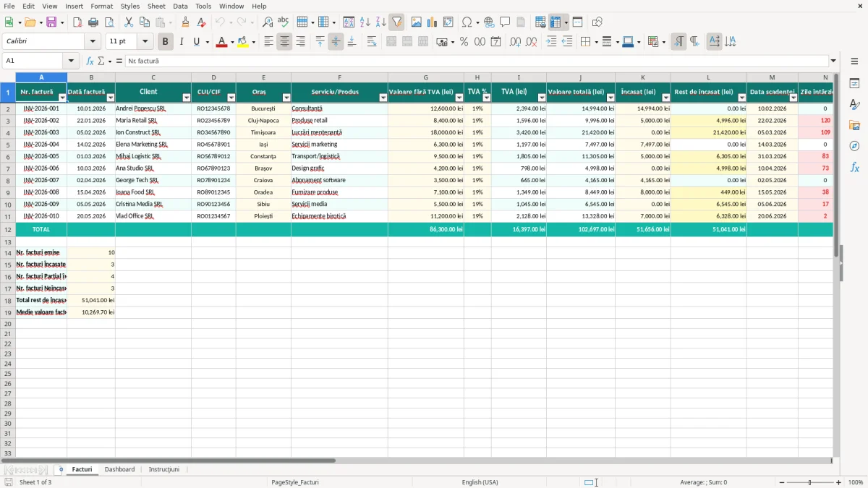Open Split Window icon
The height and width of the screenshot is (488, 868).
578,22
